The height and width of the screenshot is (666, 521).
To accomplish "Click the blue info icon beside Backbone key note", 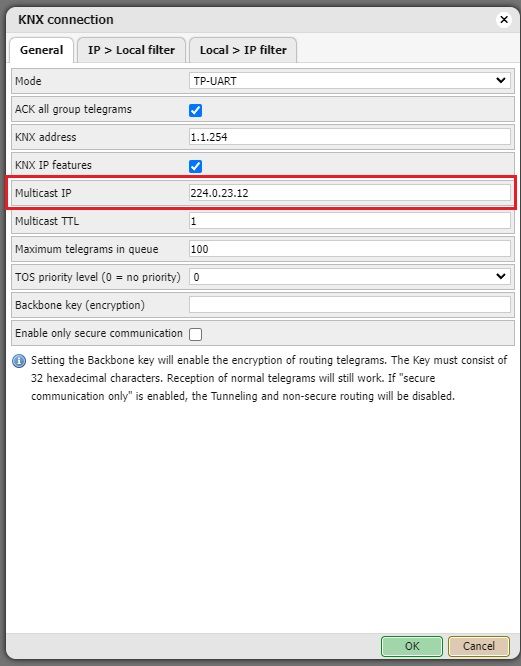I will 19,361.
